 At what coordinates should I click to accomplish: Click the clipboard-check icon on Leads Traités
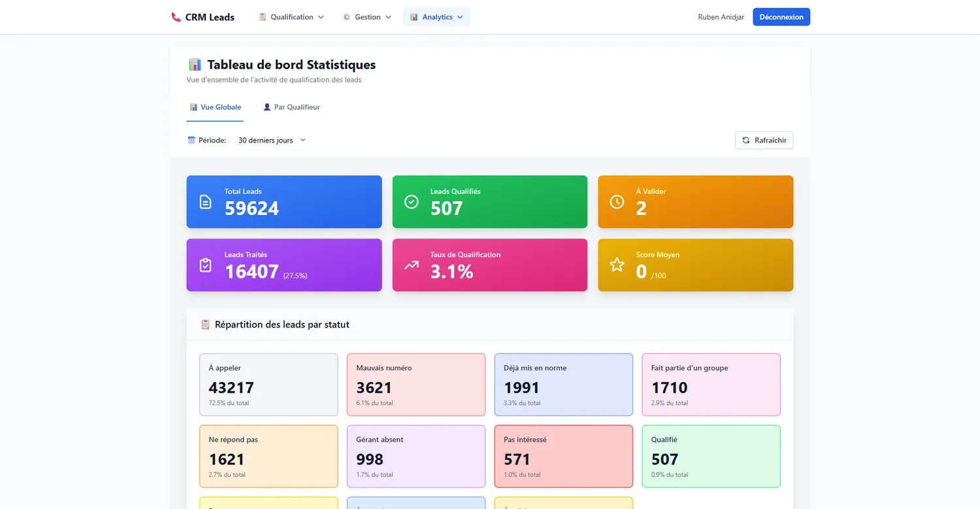(205, 265)
